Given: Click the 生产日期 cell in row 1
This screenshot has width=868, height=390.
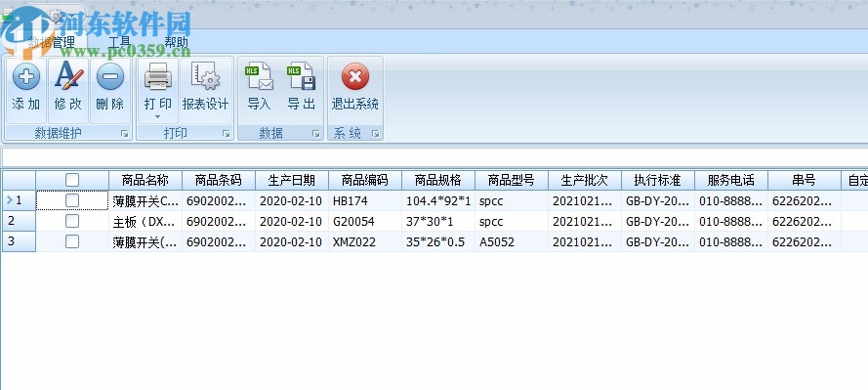Looking at the screenshot, I should coord(292,200).
